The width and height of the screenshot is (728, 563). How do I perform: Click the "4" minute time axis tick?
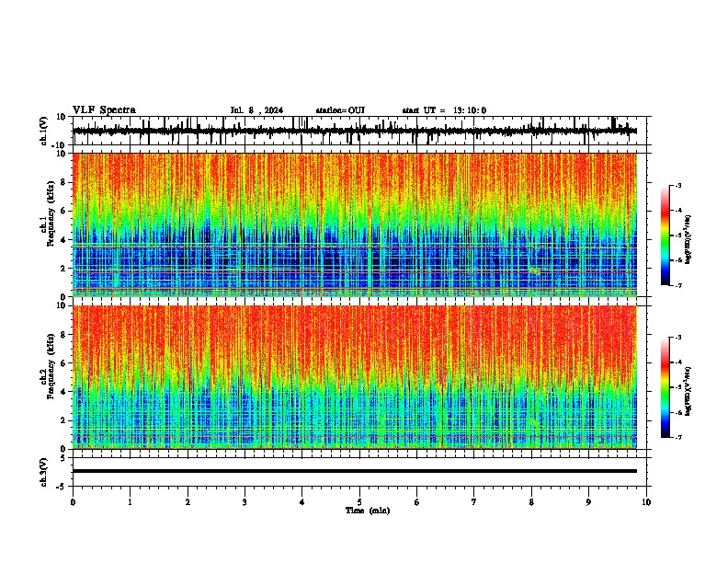[x=302, y=502]
